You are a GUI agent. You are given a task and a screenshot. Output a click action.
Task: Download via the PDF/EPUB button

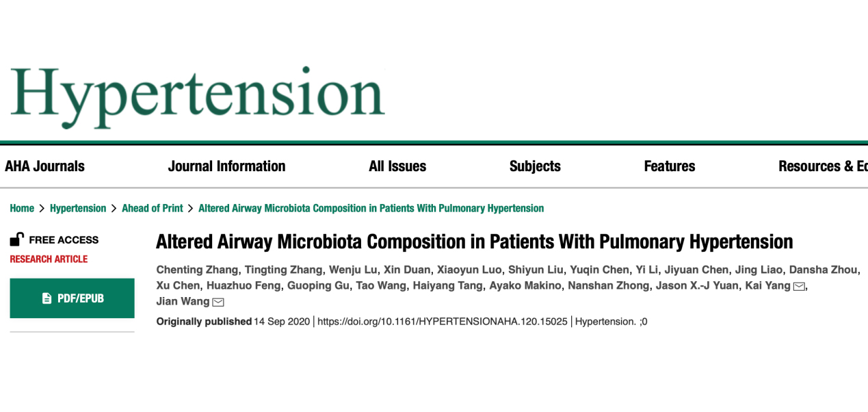click(72, 298)
